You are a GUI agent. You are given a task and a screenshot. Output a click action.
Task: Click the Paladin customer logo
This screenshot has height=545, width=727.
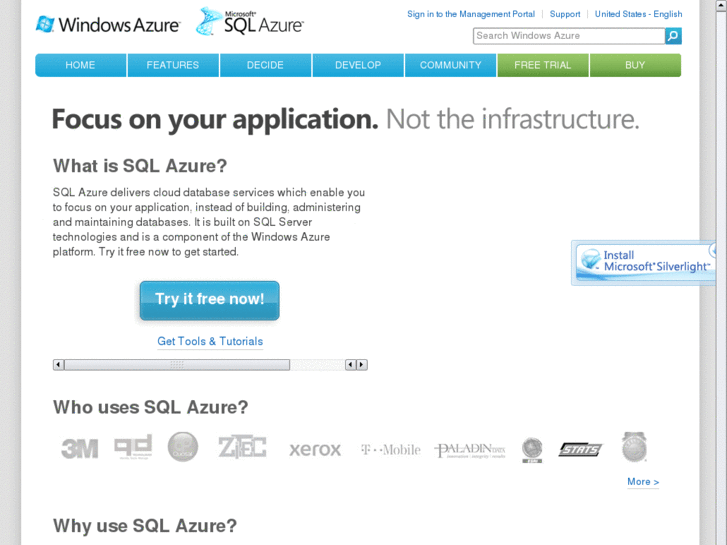click(470, 450)
